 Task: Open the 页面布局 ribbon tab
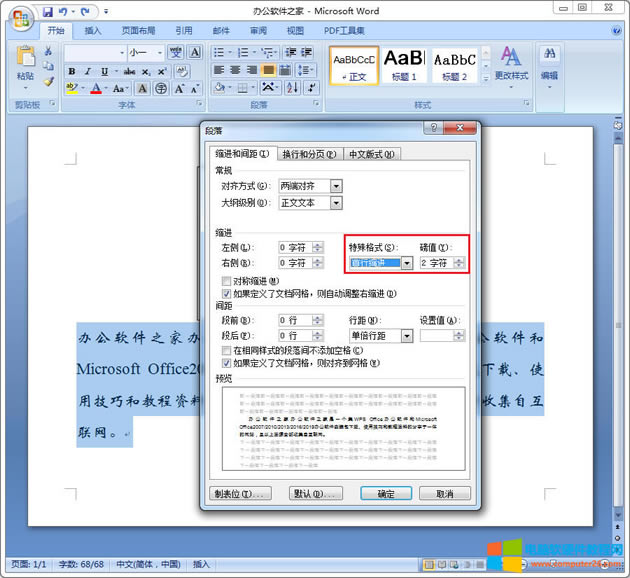(x=138, y=31)
